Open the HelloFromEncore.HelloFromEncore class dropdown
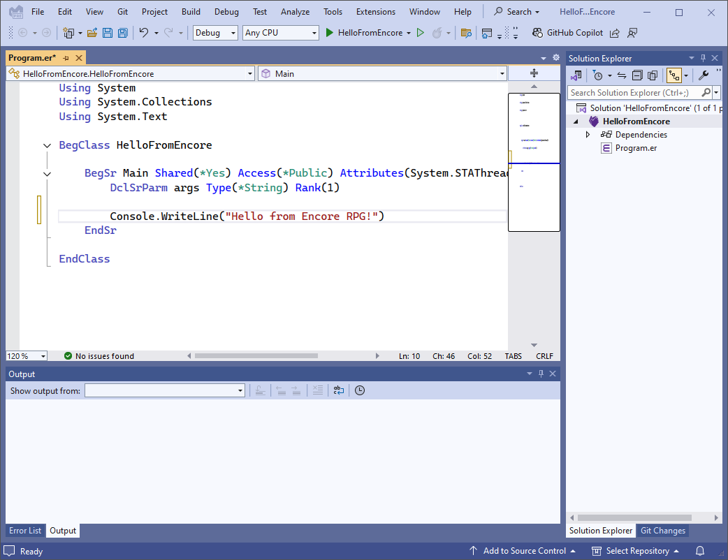 [x=131, y=74]
